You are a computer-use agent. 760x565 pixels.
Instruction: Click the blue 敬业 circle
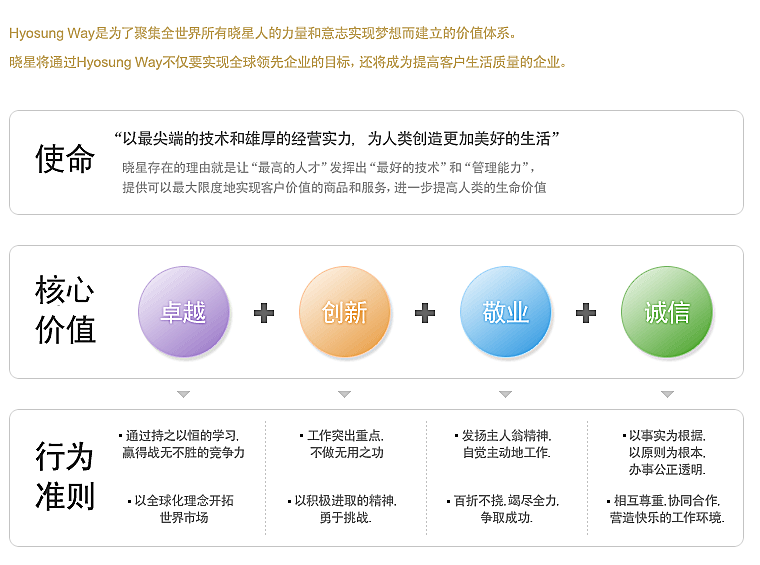coord(506,312)
